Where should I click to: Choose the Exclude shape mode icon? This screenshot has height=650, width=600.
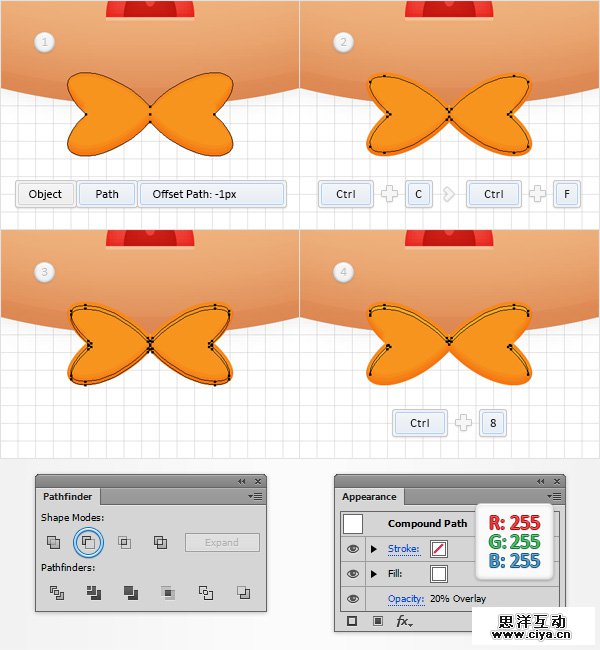pyautogui.click(x=160, y=542)
